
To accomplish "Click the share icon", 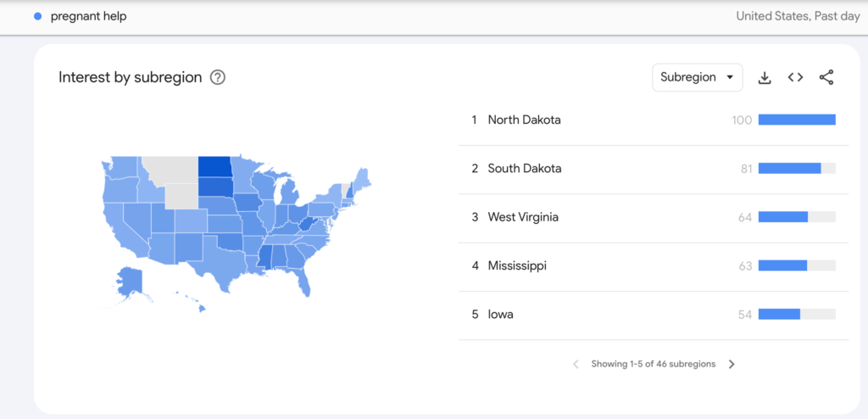I will (x=826, y=77).
